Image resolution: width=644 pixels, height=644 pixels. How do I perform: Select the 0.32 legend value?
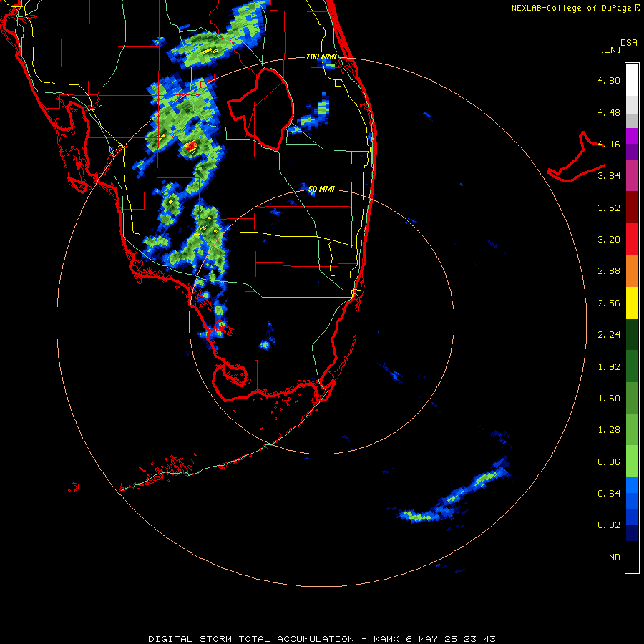click(609, 525)
